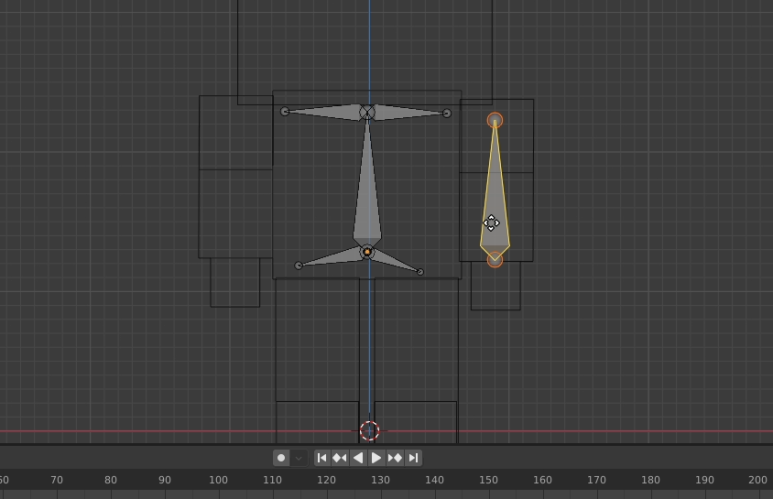This screenshot has width=773, height=499.
Task: Click frame 200 on the timeline ruler
Action: coord(758,480)
